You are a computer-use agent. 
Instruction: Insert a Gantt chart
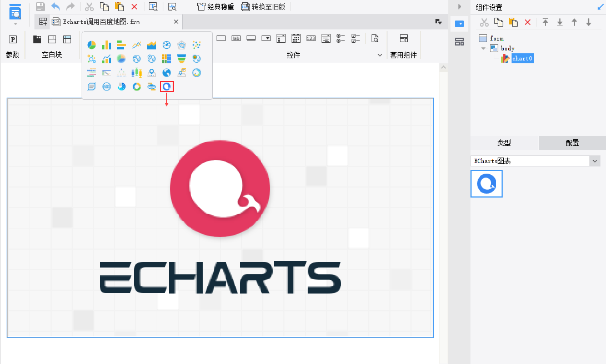92,73
